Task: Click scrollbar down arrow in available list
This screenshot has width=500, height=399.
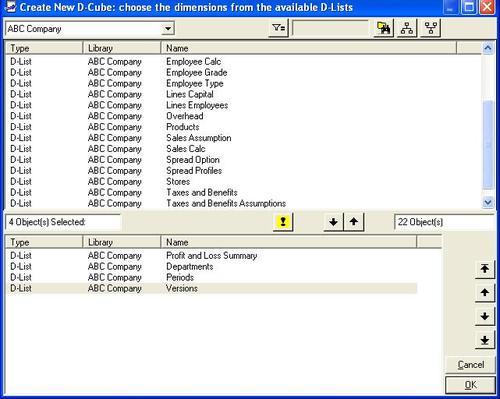Action: (x=488, y=202)
